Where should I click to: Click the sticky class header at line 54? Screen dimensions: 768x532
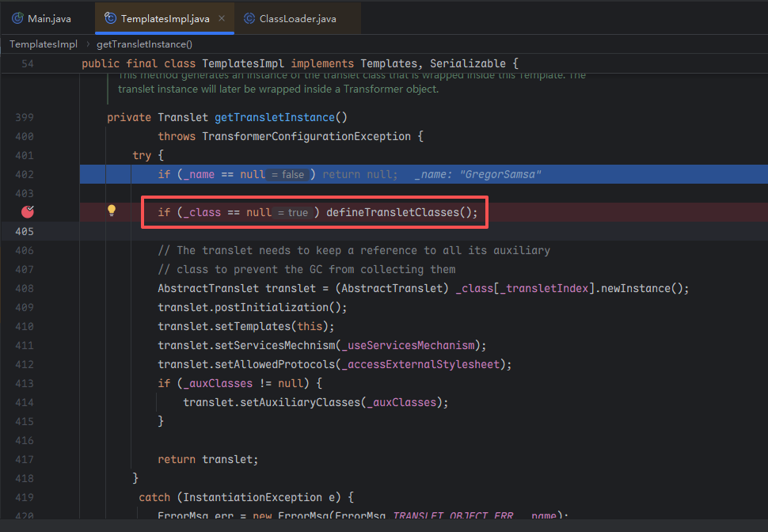tap(299, 63)
